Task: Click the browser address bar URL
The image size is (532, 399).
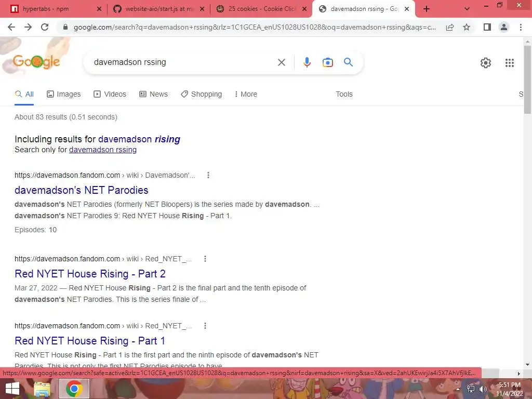Action: tap(255, 27)
